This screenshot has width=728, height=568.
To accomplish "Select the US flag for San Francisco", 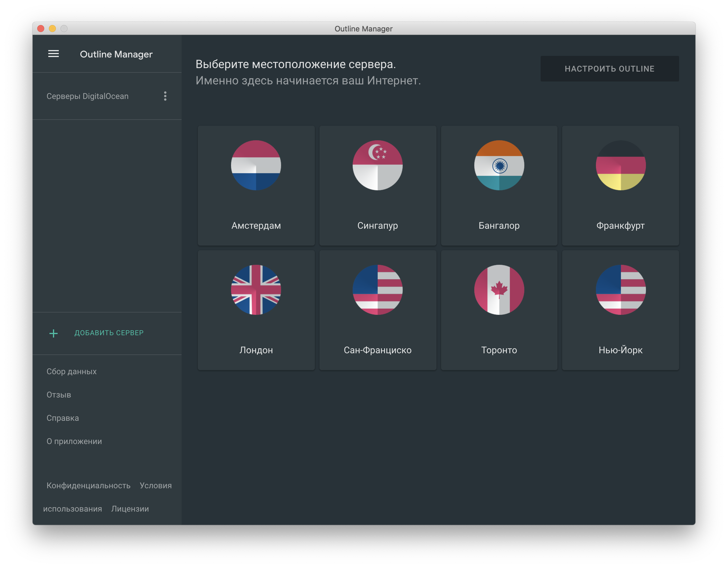I will click(x=377, y=290).
